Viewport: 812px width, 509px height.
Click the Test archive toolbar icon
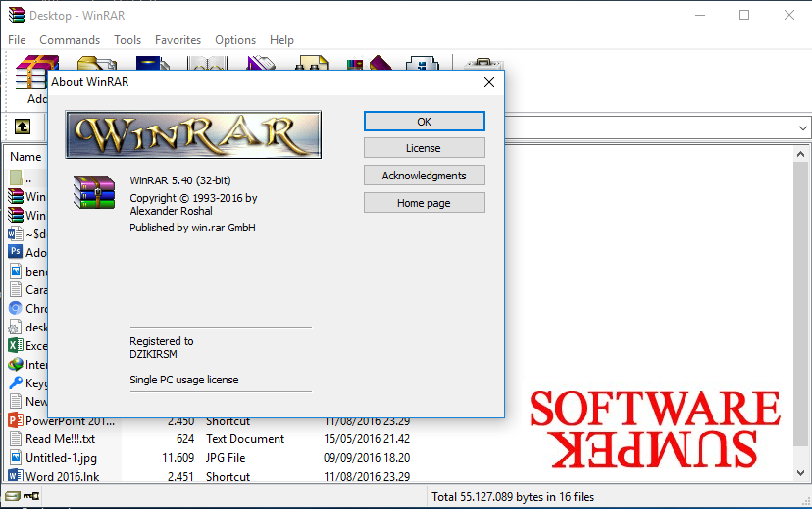pyautogui.click(x=152, y=63)
